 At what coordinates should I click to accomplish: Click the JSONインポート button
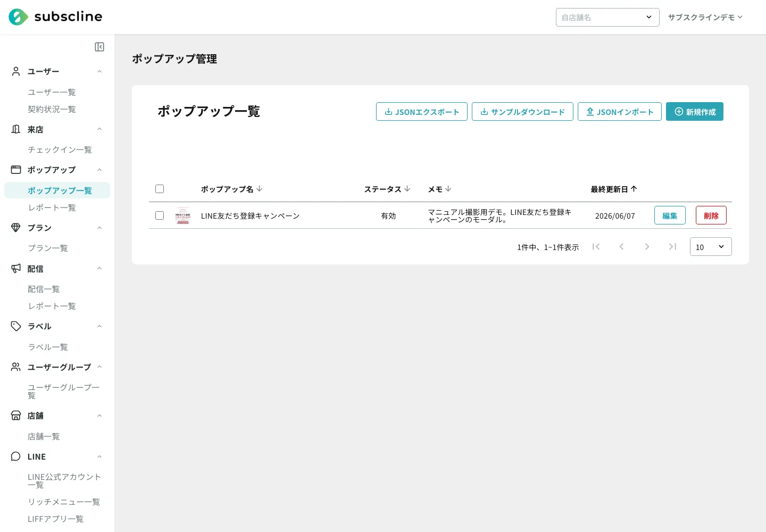(620, 112)
